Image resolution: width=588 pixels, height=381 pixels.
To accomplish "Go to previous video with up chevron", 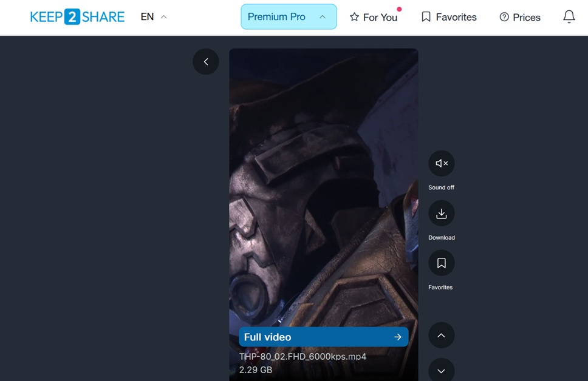I will (x=442, y=335).
